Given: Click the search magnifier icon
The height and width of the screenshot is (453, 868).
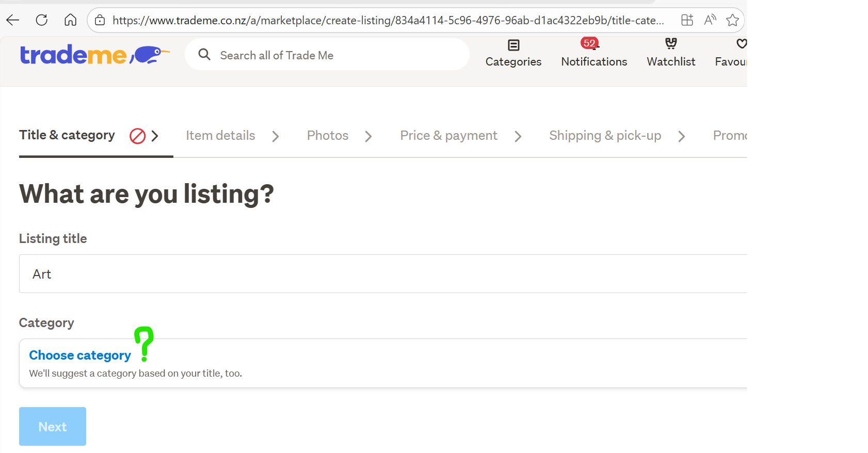Looking at the screenshot, I should [204, 55].
